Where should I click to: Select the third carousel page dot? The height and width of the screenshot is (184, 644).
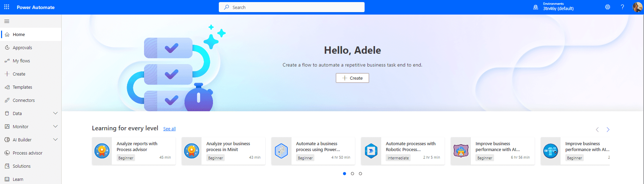click(x=360, y=174)
